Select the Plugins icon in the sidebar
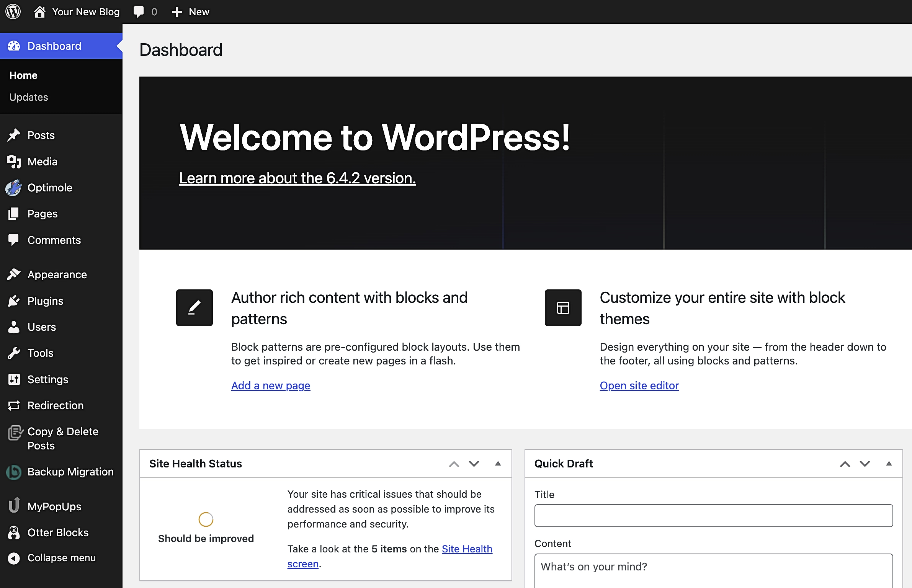Viewport: 912px width, 588px height. click(14, 301)
